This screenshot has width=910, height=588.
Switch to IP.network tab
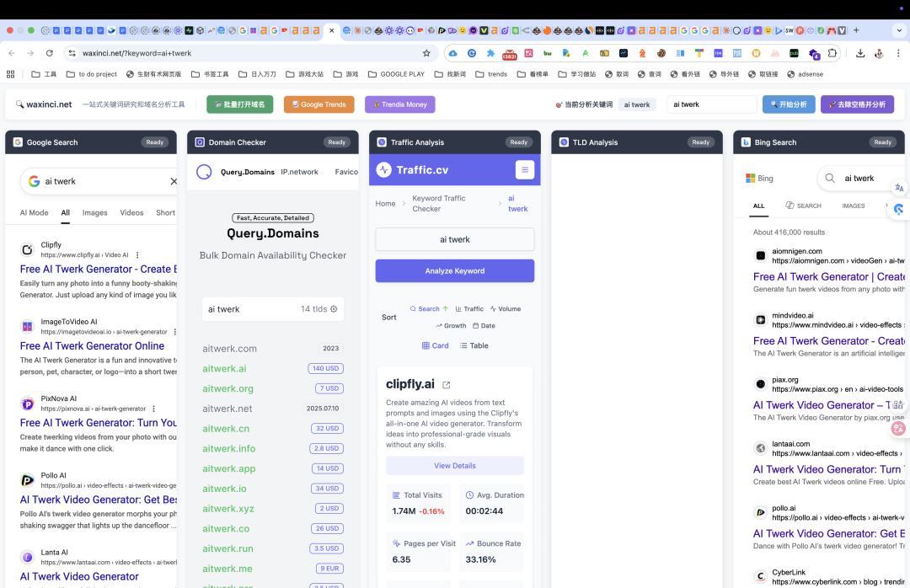299,172
